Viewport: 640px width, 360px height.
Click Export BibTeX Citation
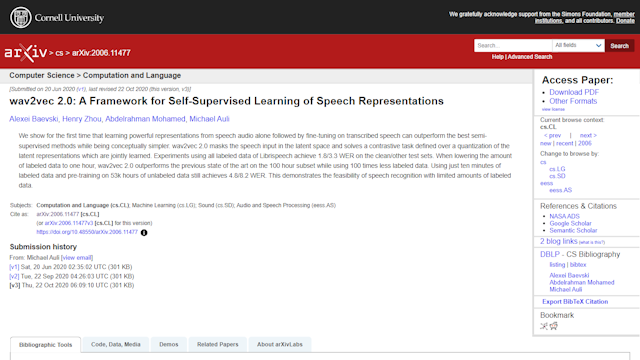click(575, 302)
